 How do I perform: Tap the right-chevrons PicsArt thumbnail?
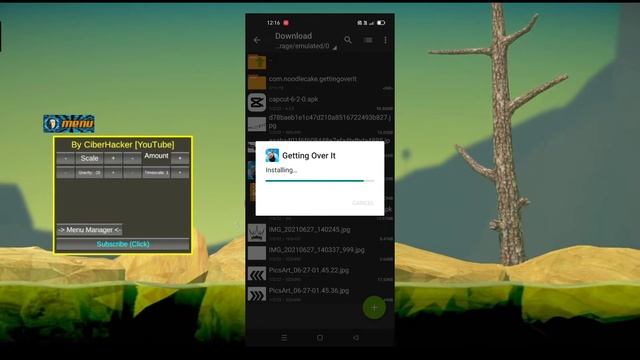[x=257, y=294]
